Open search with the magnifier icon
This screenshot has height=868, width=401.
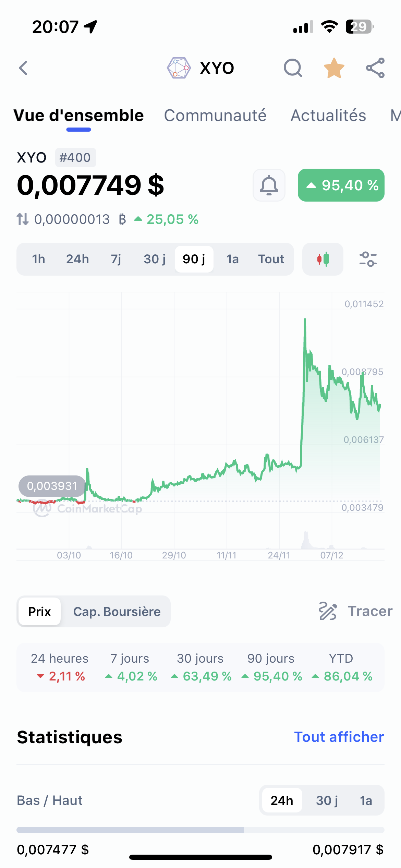pyautogui.click(x=293, y=68)
